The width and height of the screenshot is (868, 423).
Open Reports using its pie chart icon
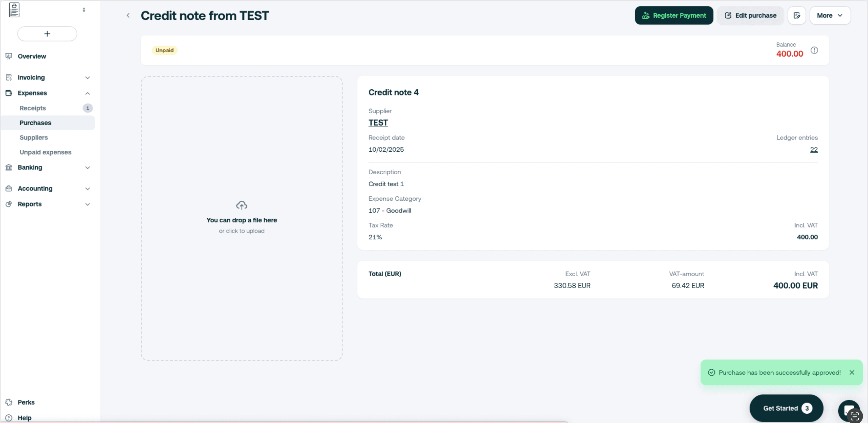pyautogui.click(x=9, y=204)
